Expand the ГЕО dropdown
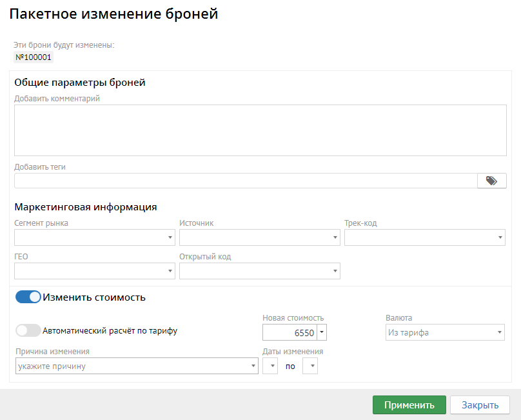 pos(94,271)
